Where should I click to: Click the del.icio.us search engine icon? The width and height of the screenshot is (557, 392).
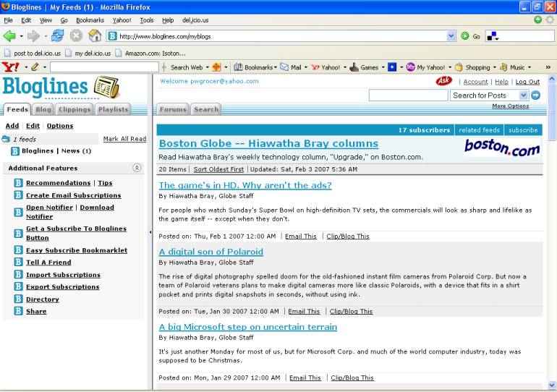pyautogui.click(x=493, y=36)
